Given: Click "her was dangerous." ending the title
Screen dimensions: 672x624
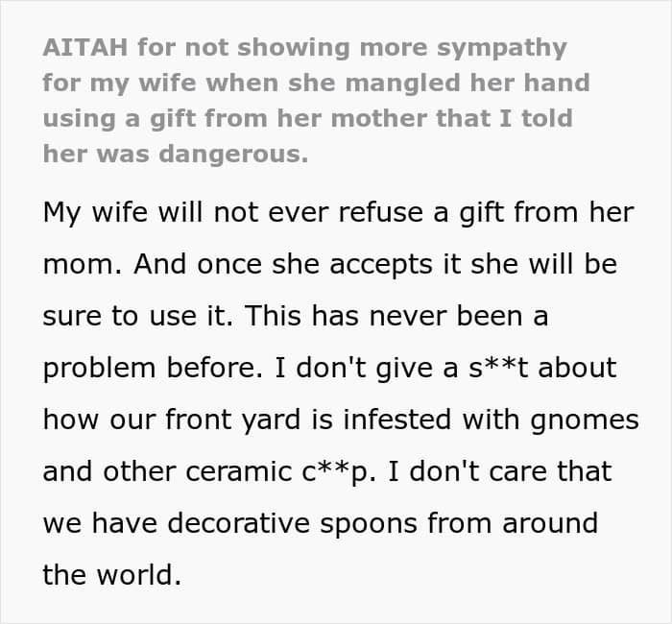Looking at the screenshot, I should coord(176,154).
